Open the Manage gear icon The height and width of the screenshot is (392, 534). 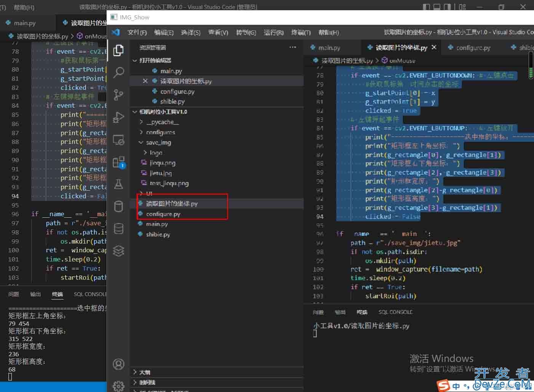coord(118,386)
